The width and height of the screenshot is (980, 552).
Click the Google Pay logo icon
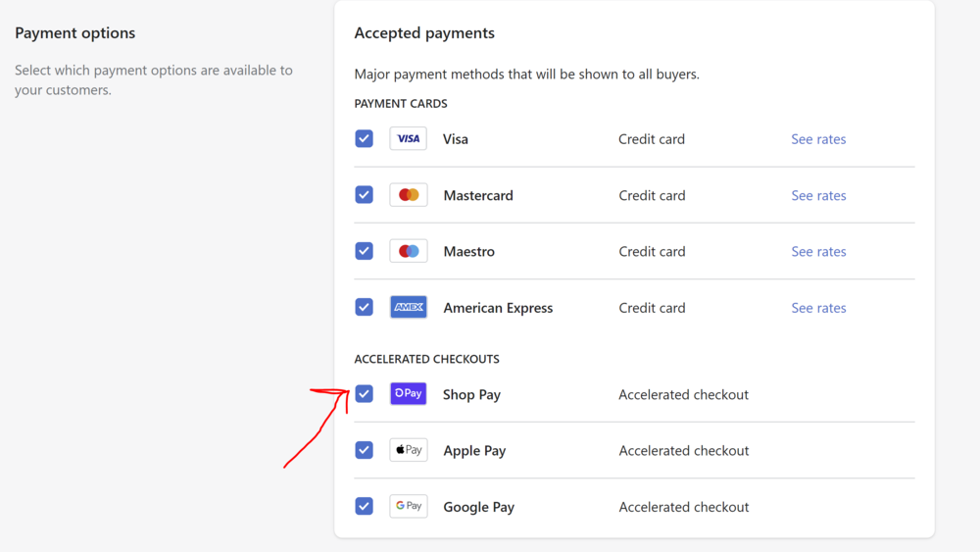(x=408, y=506)
